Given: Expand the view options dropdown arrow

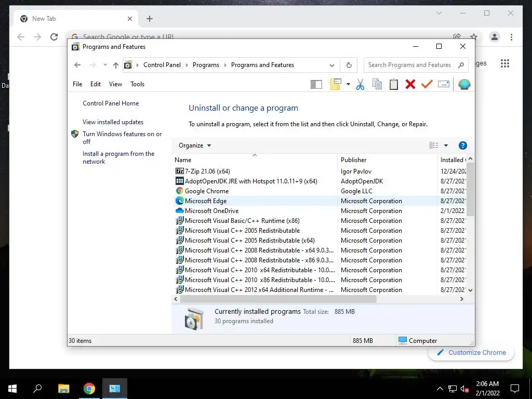Looking at the screenshot, I should pyautogui.click(x=446, y=145).
